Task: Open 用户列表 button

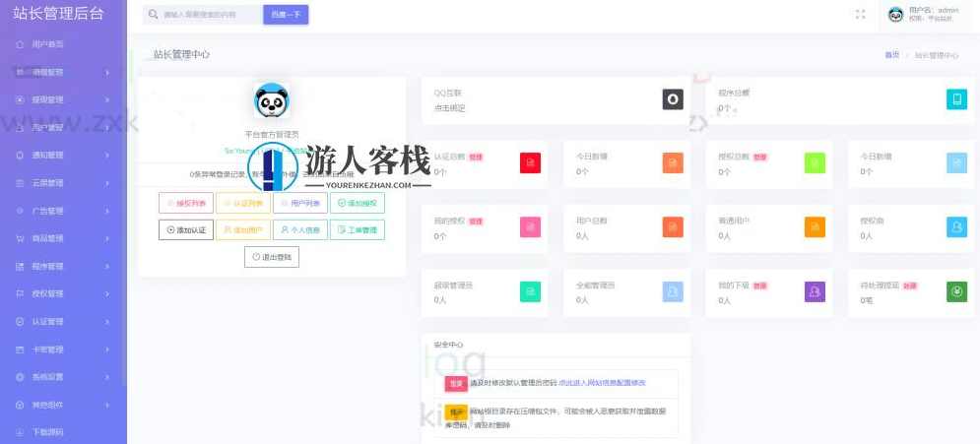Action: (x=300, y=203)
